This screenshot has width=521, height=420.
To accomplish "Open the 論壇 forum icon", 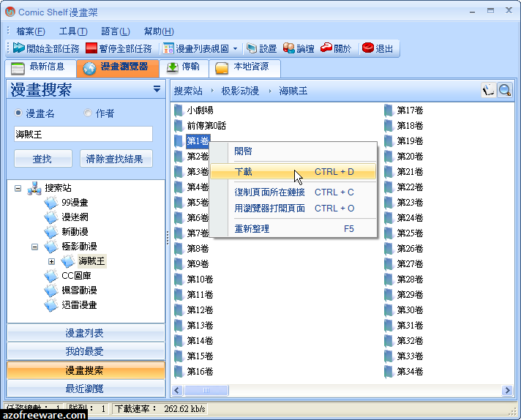I will (x=299, y=48).
